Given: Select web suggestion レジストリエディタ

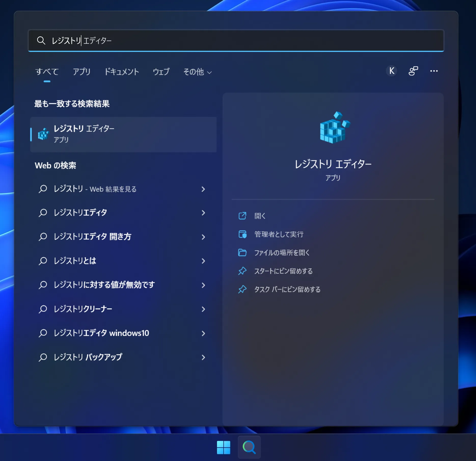Looking at the screenshot, I should (80, 213).
